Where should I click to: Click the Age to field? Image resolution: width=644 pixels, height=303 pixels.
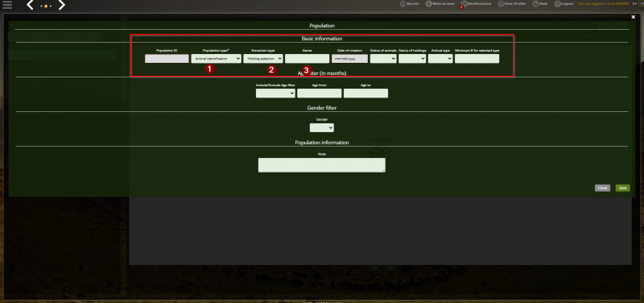(x=365, y=93)
